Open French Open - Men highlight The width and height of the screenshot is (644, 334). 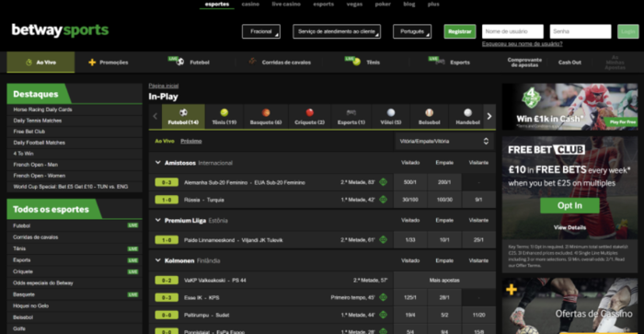point(75,165)
